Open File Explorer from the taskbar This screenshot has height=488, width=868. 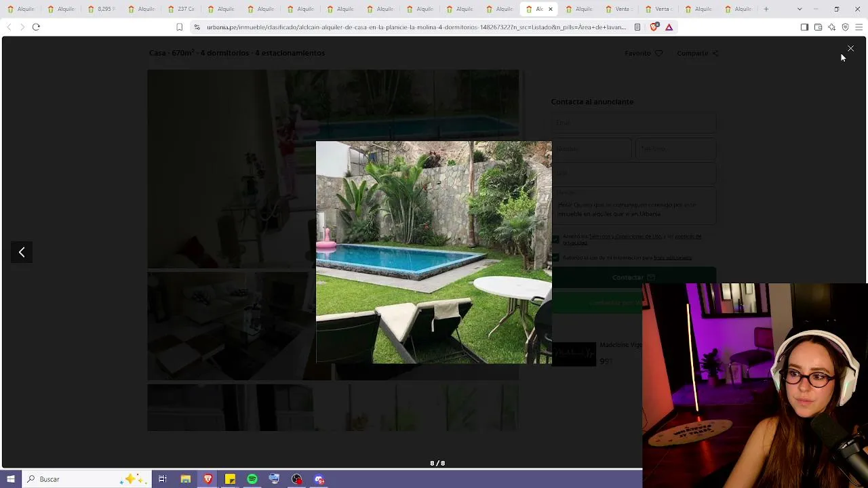coord(185,479)
